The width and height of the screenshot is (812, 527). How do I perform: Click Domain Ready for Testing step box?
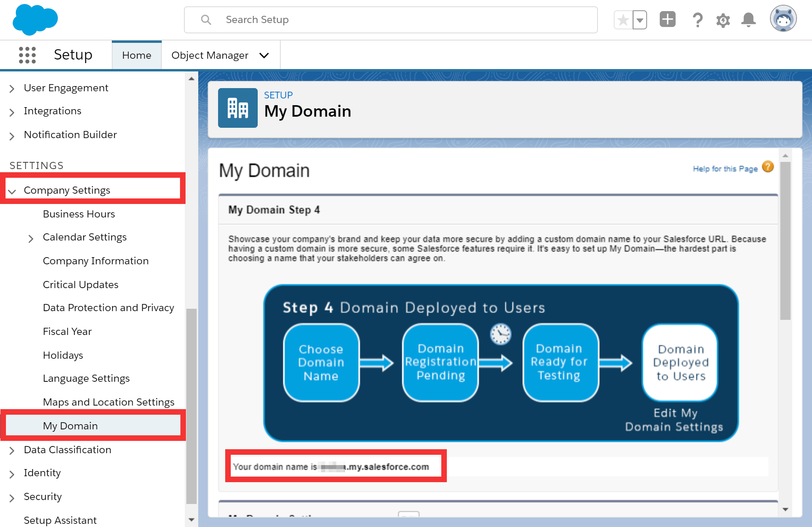561,363
